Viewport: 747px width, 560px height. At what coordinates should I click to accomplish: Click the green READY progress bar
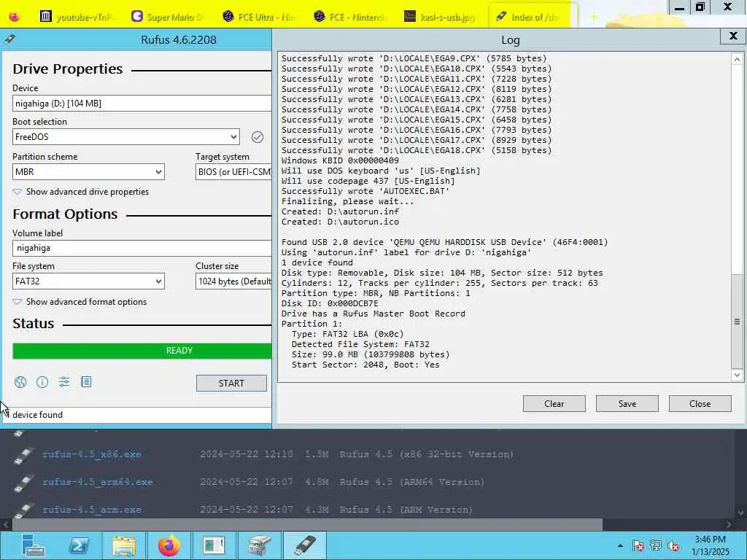point(142,351)
